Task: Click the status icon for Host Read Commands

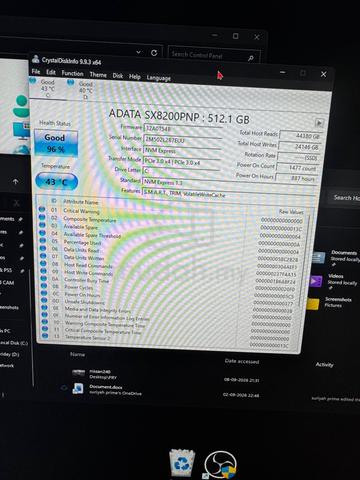Action: tap(43, 263)
